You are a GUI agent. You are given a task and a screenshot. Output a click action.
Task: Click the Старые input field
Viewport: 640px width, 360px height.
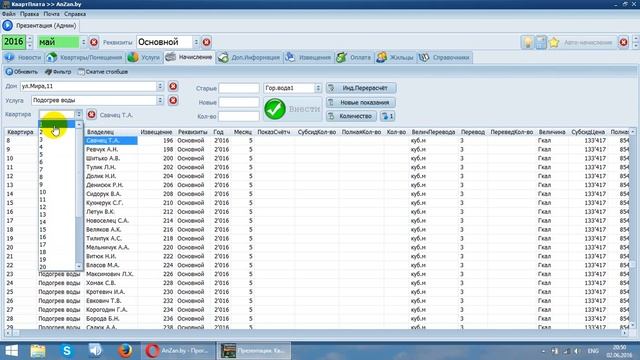point(239,88)
